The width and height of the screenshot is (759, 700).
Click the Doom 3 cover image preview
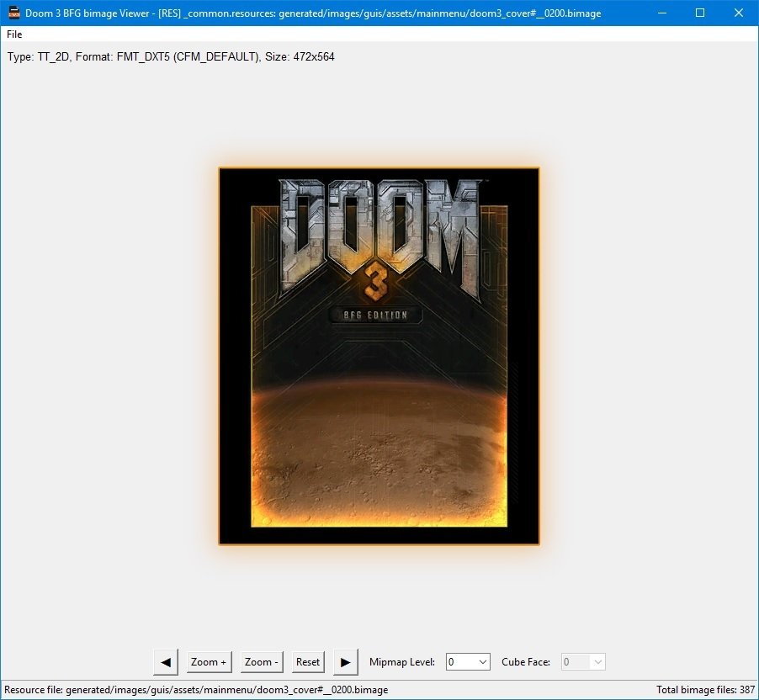tap(379, 356)
